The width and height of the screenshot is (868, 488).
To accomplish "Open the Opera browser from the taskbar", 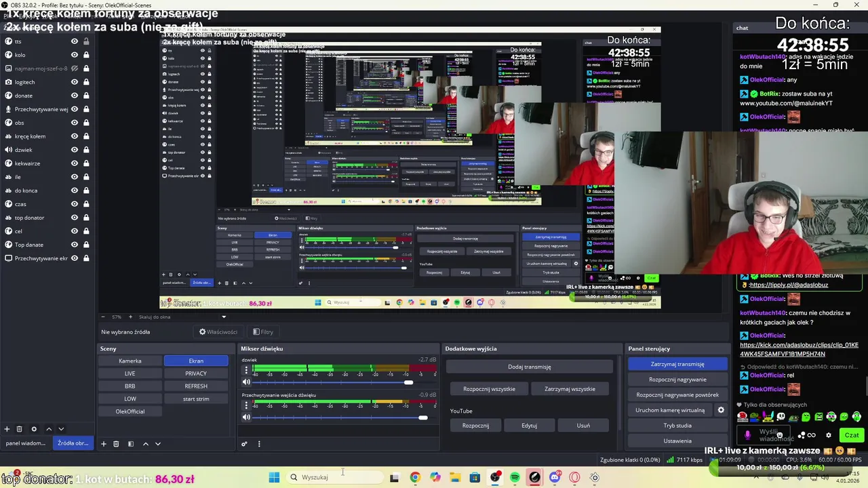I will (x=574, y=477).
